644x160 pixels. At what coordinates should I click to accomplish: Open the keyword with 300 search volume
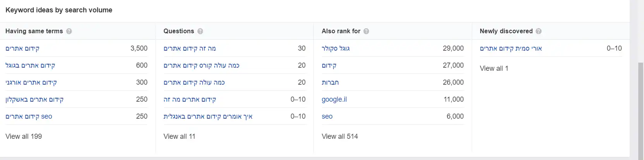click(x=31, y=82)
